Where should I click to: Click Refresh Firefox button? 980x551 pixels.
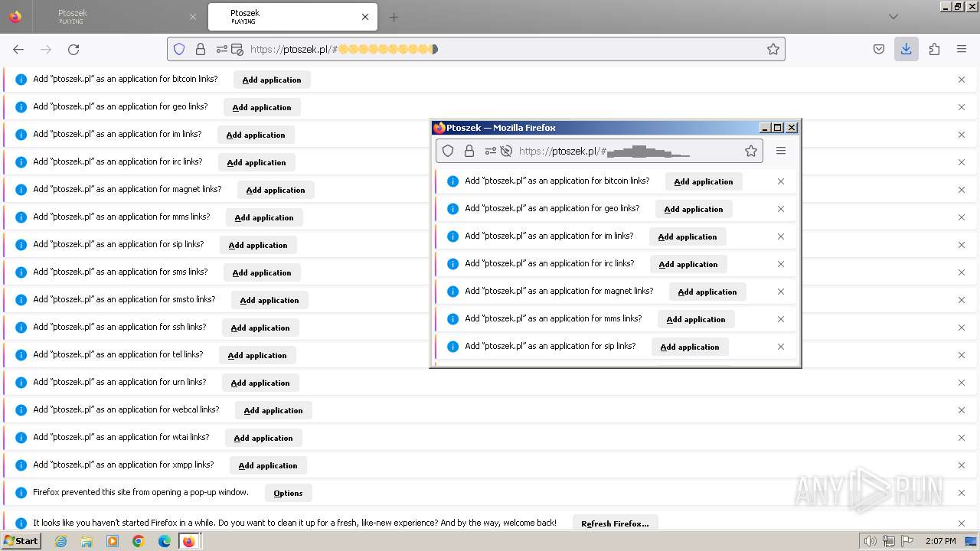tap(615, 523)
